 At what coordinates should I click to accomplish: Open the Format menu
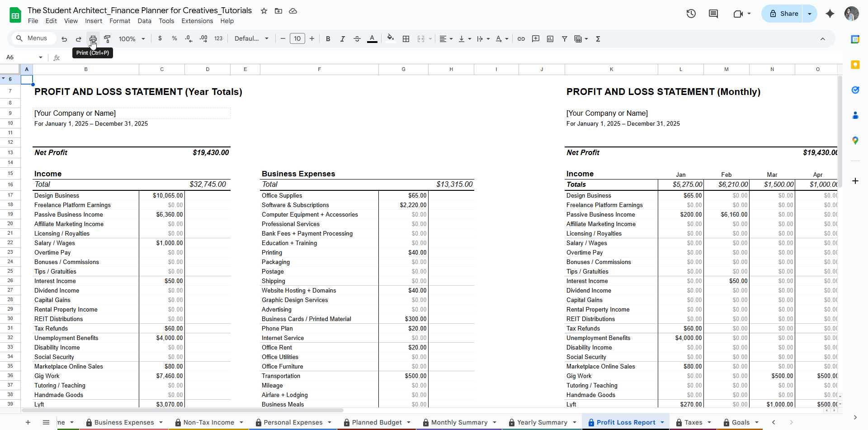(120, 21)
